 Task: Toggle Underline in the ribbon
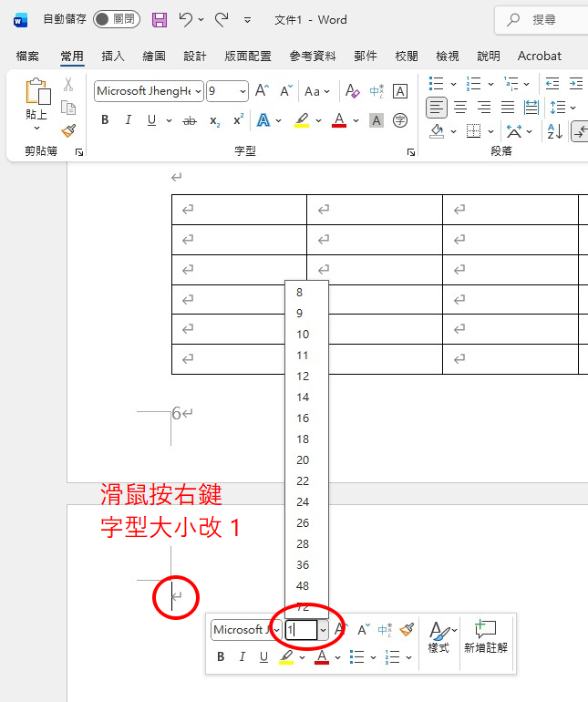(x=152, y=120)
